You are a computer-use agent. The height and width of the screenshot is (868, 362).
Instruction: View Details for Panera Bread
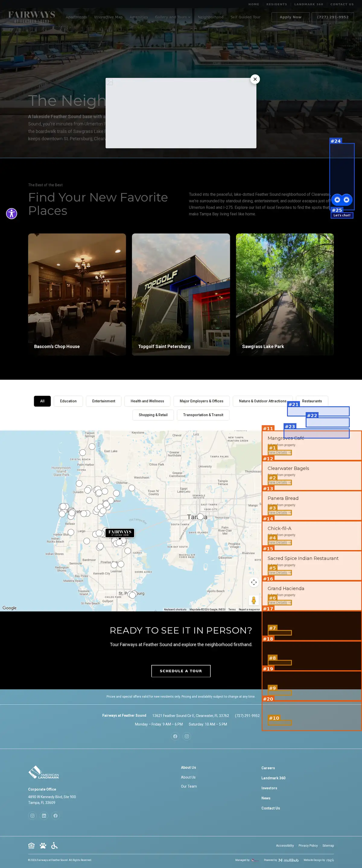[279, 512]
